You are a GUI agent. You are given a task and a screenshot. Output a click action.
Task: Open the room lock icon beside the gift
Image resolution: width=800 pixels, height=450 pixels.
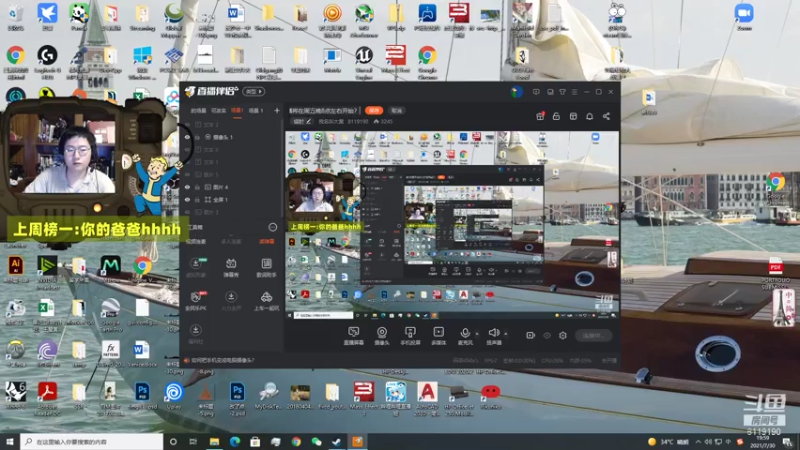pos(556,116)
